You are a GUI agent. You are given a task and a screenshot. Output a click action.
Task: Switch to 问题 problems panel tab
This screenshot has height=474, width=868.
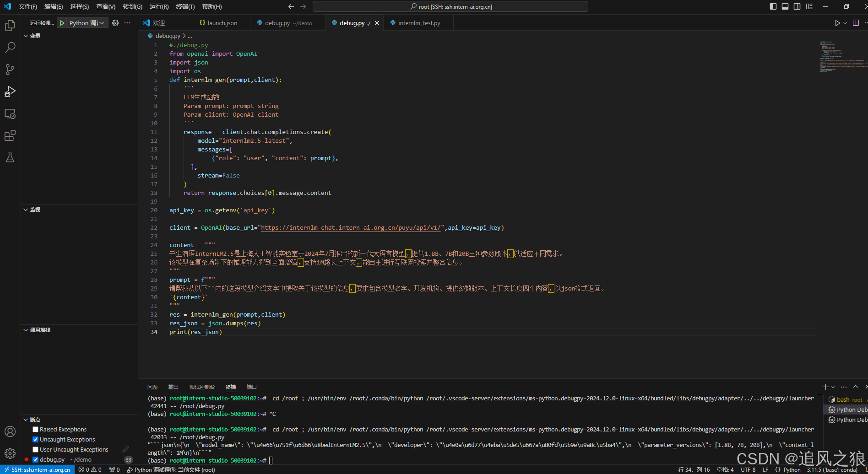(152, 387)
